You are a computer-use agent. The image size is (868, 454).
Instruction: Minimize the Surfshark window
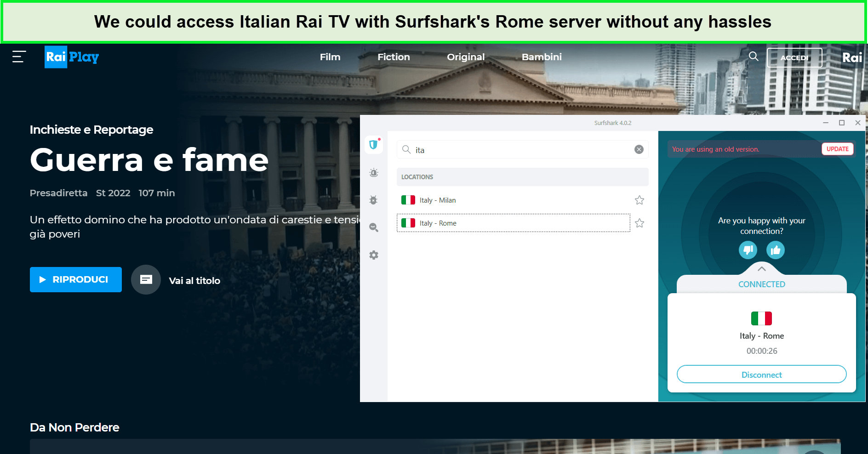tap(826, 123)
